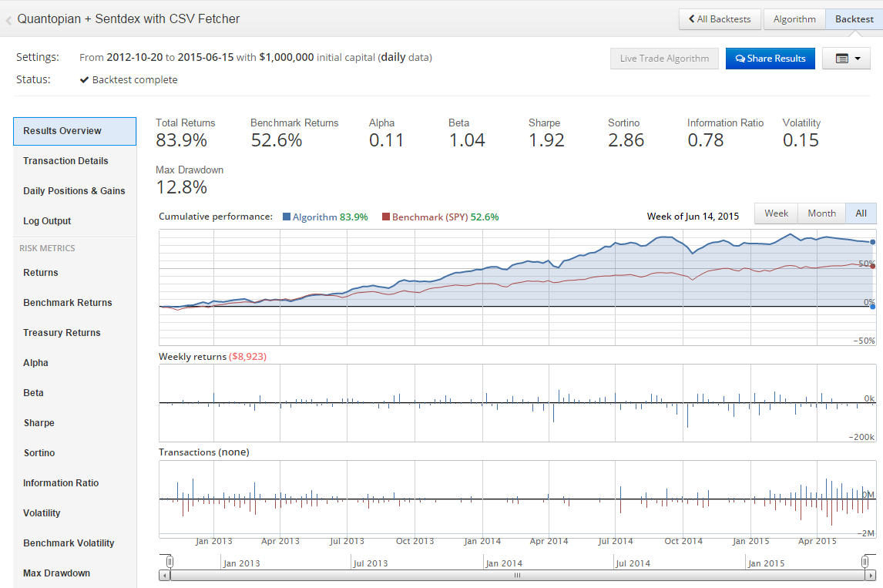883x588 pixels.
Task: Go back to All Backtests
Action: (720, 19)
